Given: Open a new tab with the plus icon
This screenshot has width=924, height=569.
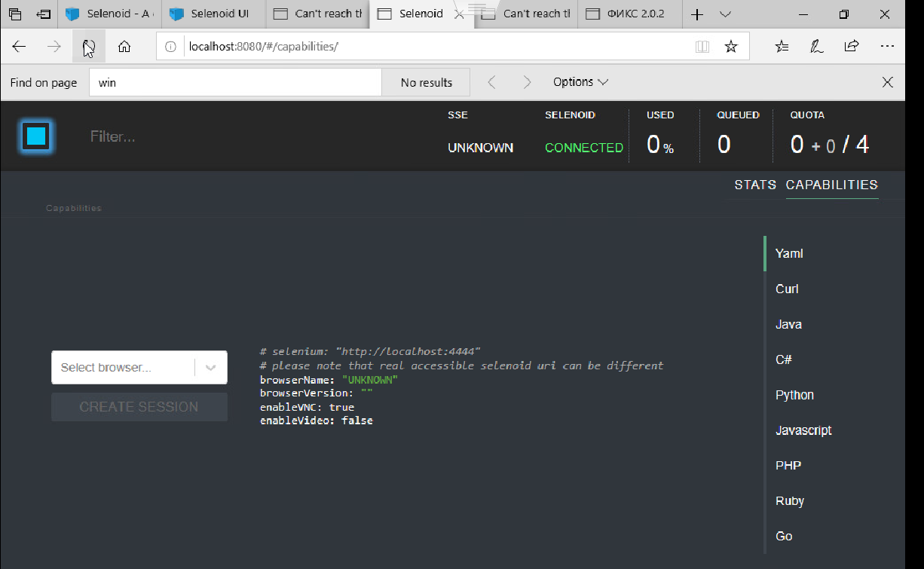Looking at the screenshot, I should [x=698, y=14].
